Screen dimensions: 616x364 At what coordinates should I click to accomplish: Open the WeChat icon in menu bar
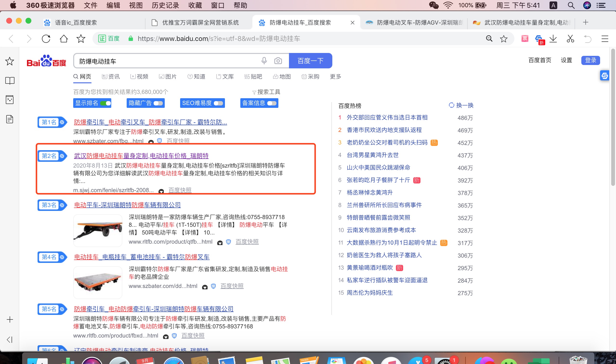(x=433, y=5)
